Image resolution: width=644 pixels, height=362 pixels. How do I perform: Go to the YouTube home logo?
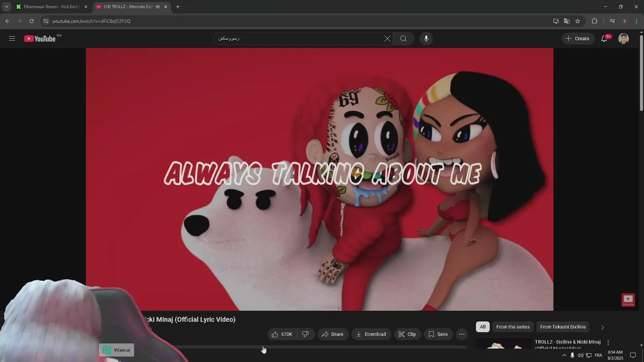[x=40, y=39]
